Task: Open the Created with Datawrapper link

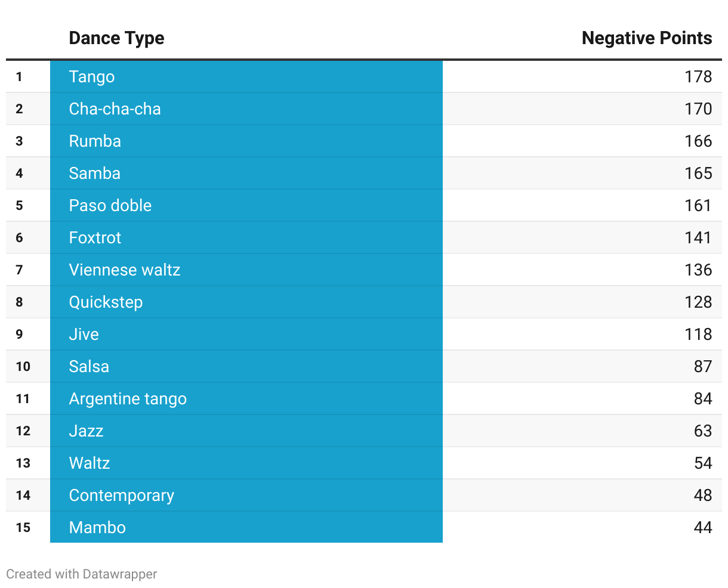Action: coord(82,574)
